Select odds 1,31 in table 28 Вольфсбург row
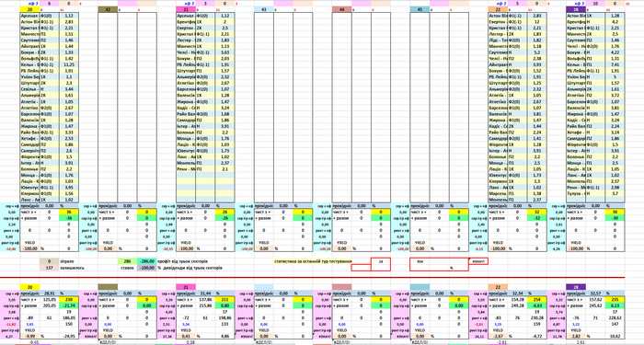Viewport: 644px width, 345px height. click(x=615, y=59)
